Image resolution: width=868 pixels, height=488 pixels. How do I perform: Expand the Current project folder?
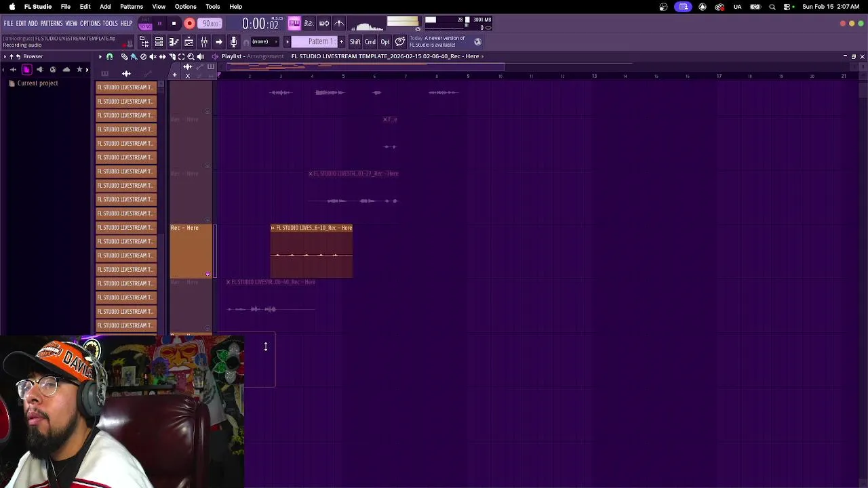click(33, 83)
